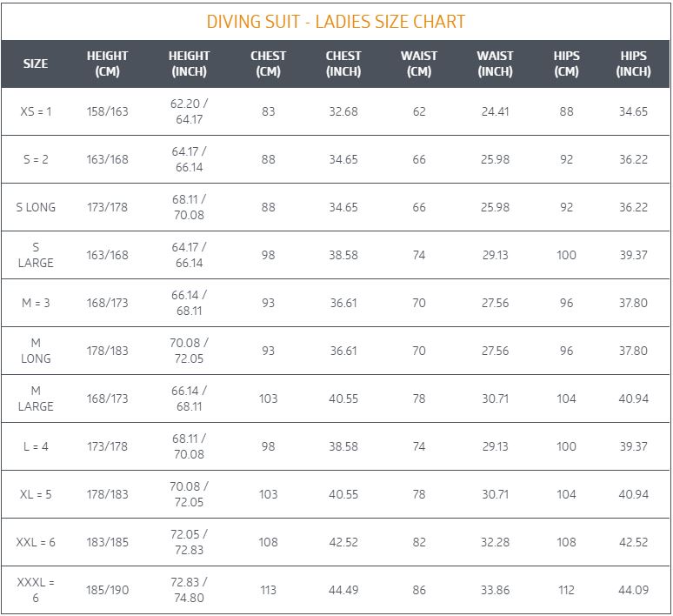Click the WAIST (INCH) column header

pos(495,64)
